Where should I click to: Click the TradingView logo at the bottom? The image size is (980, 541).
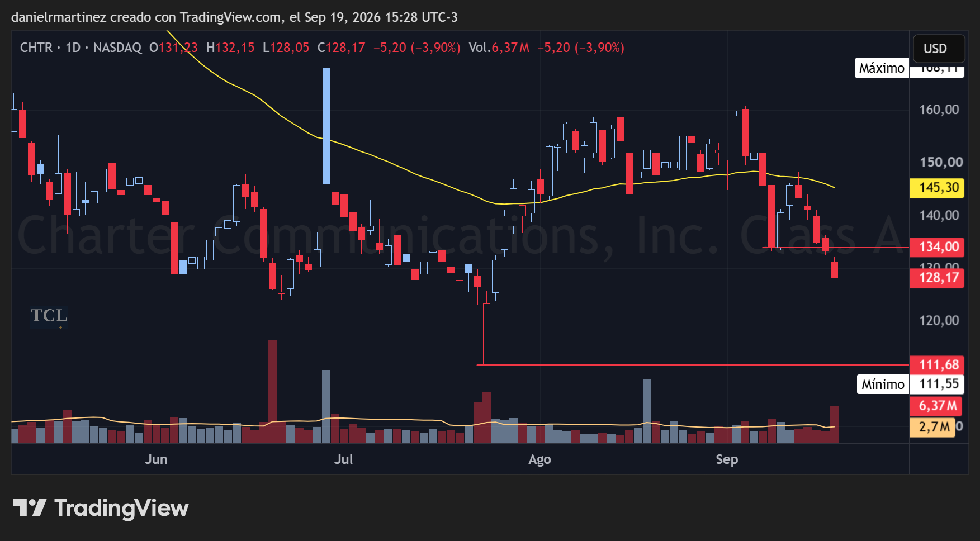point(101,508)
